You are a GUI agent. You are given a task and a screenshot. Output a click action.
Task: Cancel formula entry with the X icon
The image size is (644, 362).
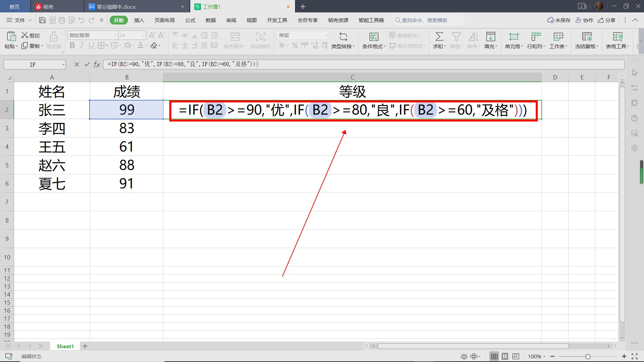pyautogui.click(x=77, y=64)
